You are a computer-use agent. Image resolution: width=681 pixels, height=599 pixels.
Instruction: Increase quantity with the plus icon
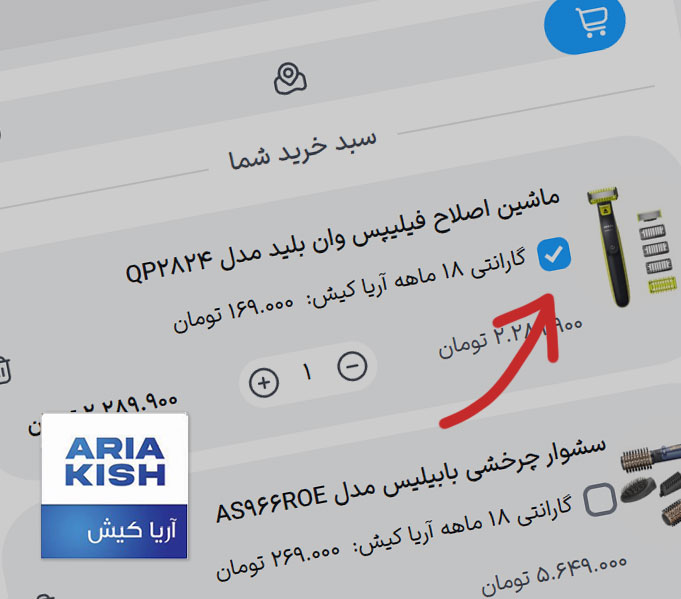pyautogui.click(x=264, y=383)
